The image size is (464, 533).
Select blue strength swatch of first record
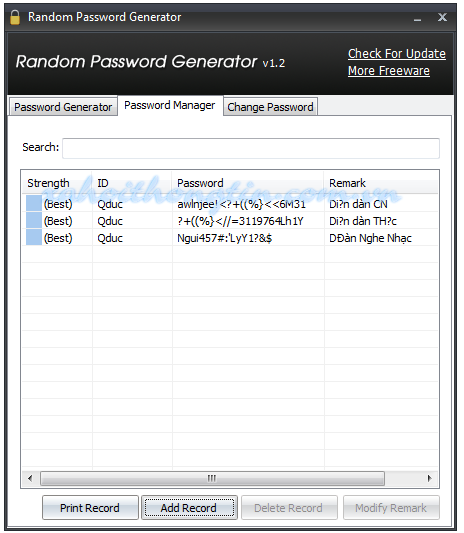pos(34,204)
